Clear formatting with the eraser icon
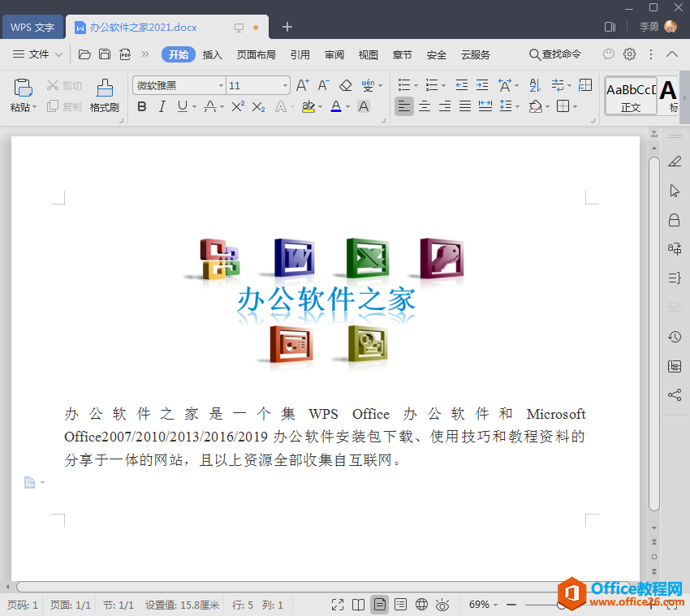Image resolution: width=690 pixels, height=616 pixels. click(x=345, y=85)
